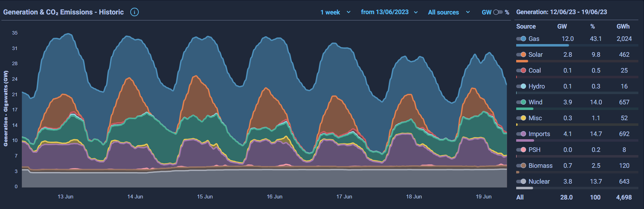Click the Nuclear GWh value 643

coord(624,182)
